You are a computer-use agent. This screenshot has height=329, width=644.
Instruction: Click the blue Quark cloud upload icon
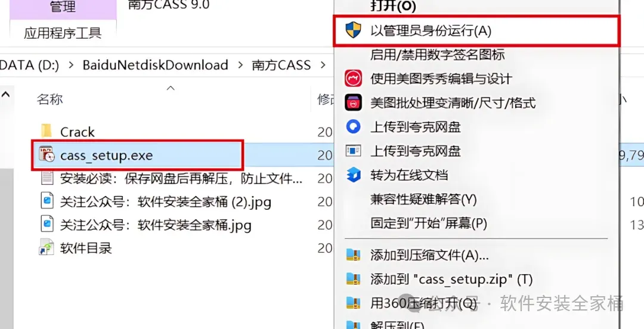pyautogui.click(x=353, y=126)
